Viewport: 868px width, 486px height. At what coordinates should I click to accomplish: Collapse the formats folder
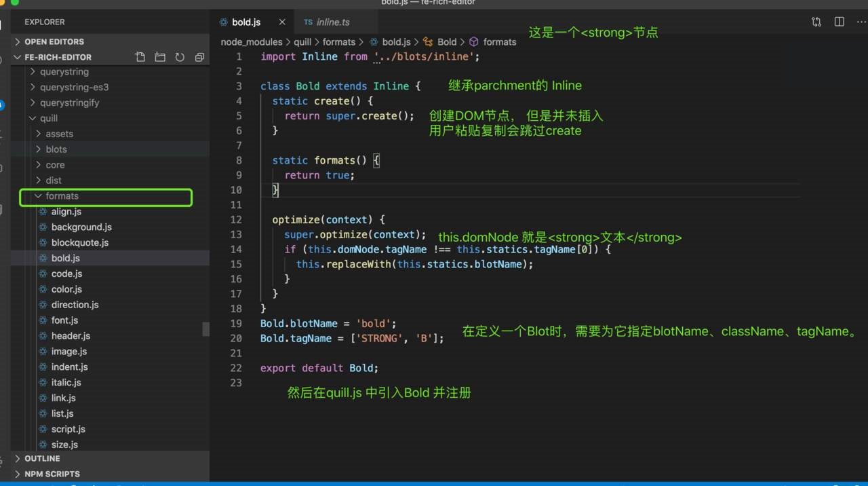point(62,196)
